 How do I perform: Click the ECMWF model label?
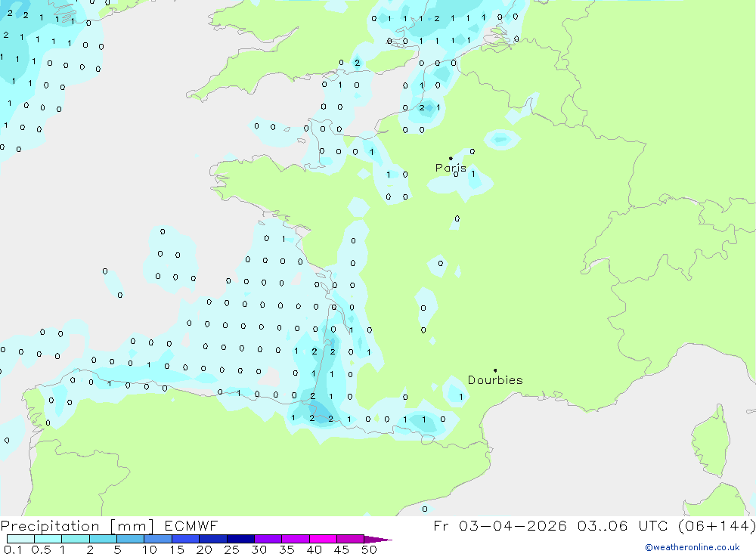[191, 526]
